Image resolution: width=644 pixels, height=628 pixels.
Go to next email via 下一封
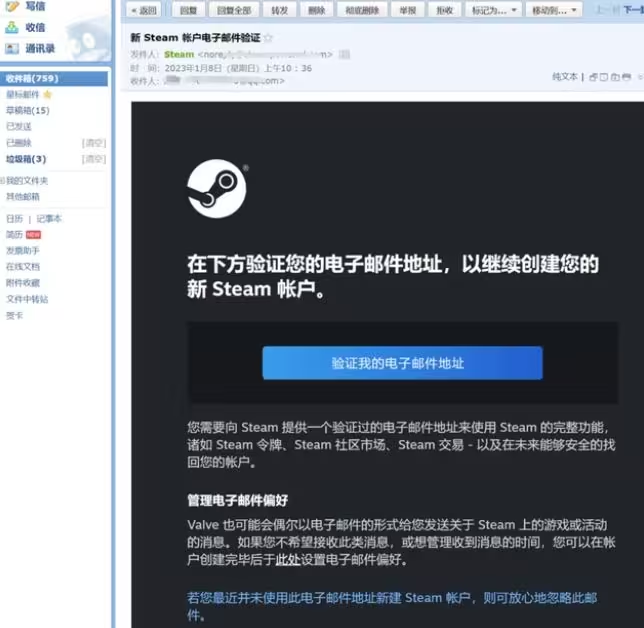[633, 9]
